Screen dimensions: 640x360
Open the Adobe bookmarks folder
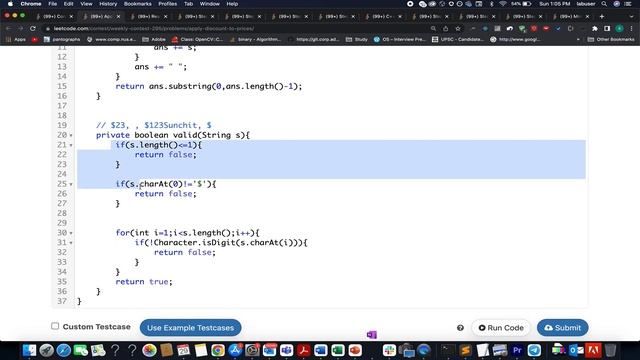154,40
